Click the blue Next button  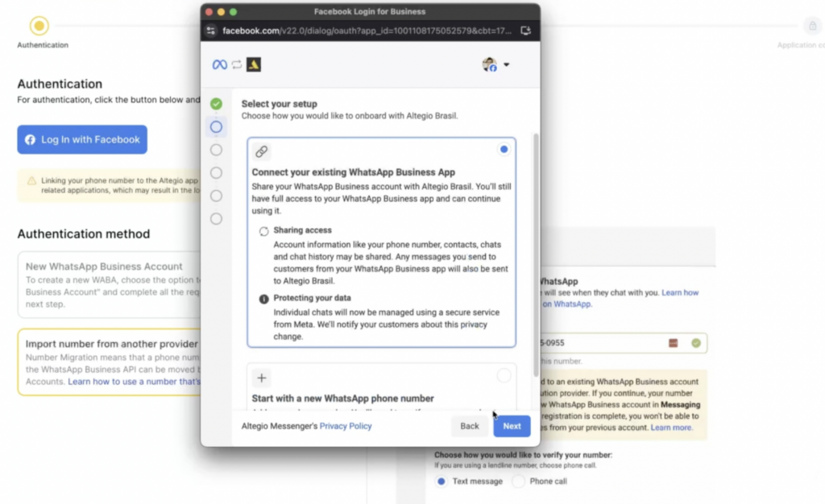click(512, 426)
